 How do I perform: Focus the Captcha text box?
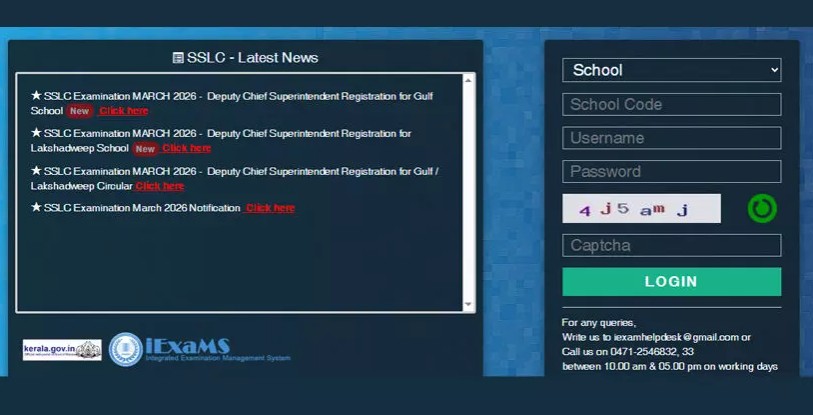[671, 245]
